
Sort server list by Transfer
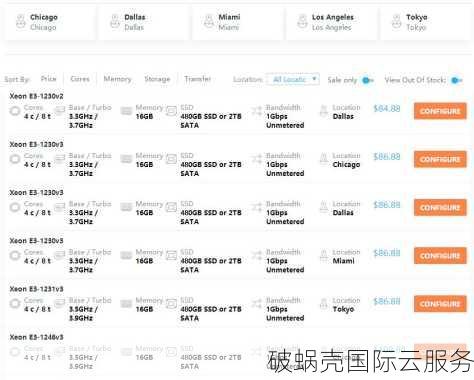click(x=198, y=79)
